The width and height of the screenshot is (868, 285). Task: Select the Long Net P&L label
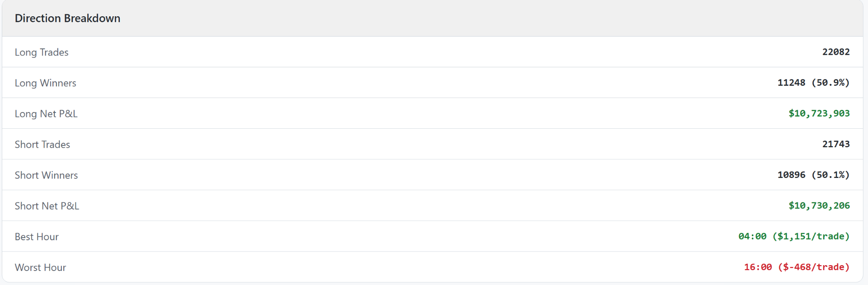click(x=46, y=114)
